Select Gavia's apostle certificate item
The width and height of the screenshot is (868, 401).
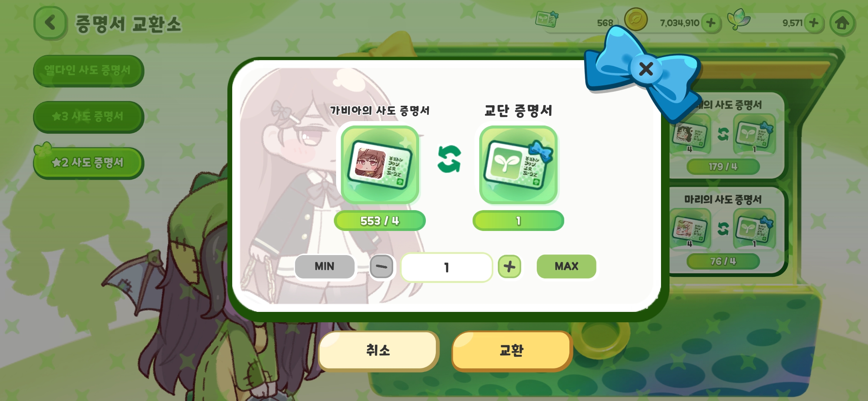(x=380, y=165)
